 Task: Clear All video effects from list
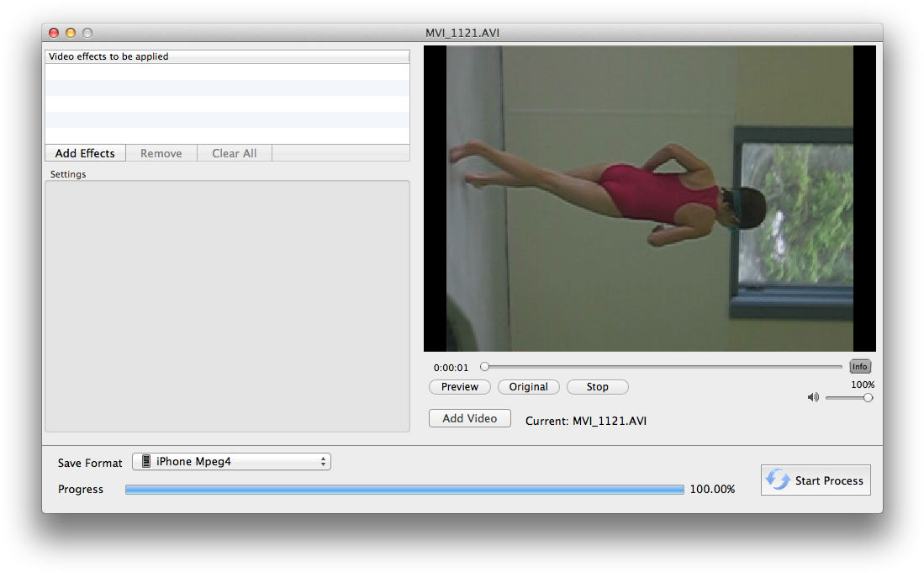coord(234,153)
